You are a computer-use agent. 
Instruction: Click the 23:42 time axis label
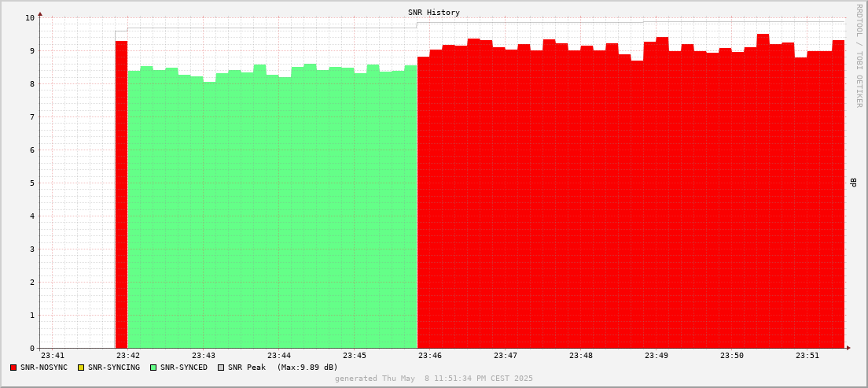click(x=128, y=355)
